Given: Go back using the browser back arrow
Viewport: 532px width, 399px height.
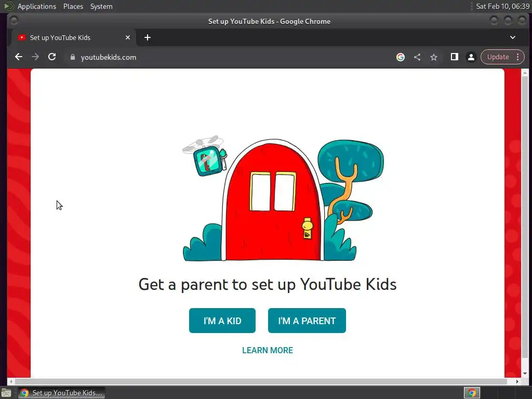Looking at the screenshot, I should pyautogui.click(x=19, y=57).
